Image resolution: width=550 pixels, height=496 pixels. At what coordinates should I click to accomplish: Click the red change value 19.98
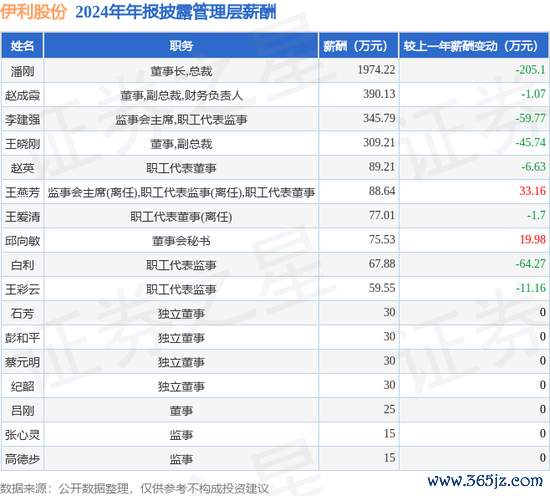point(532,239)
